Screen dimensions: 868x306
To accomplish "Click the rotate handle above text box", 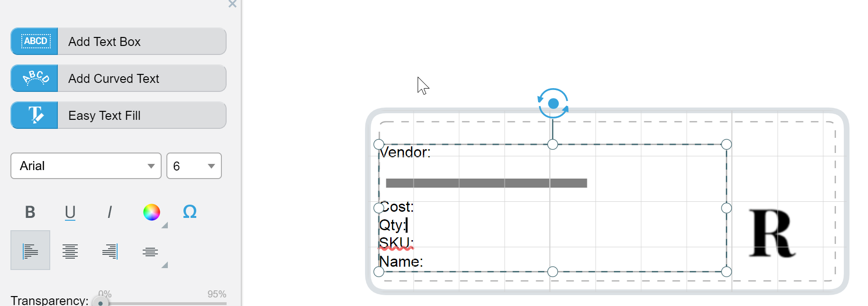I will (x=553, y=103).
